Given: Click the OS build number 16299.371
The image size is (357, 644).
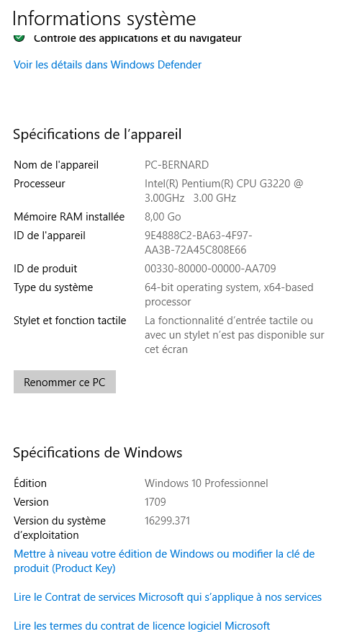Looking at the screenshot, I should (168, 522).
